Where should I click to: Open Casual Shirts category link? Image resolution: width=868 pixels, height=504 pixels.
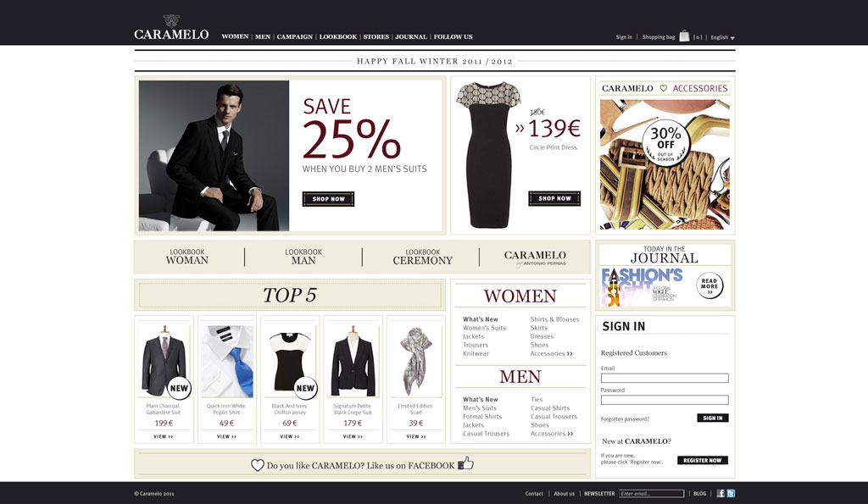tap(550, 408)
